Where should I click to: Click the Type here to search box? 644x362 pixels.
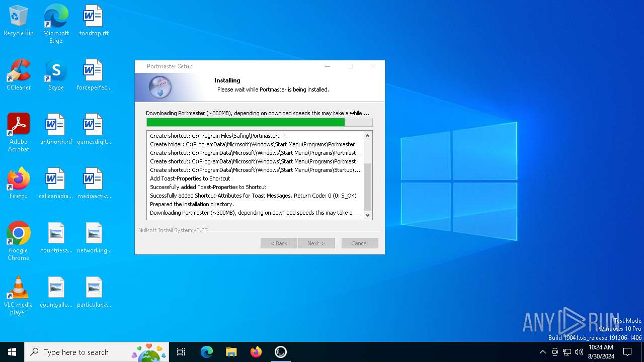pos(97,352)
